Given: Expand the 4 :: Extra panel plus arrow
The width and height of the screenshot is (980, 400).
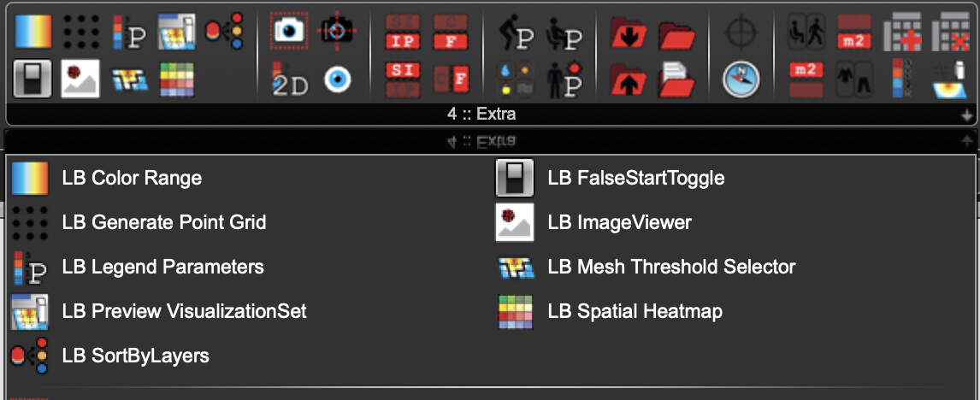Looking at the screenshot, I should pos(968,115).
